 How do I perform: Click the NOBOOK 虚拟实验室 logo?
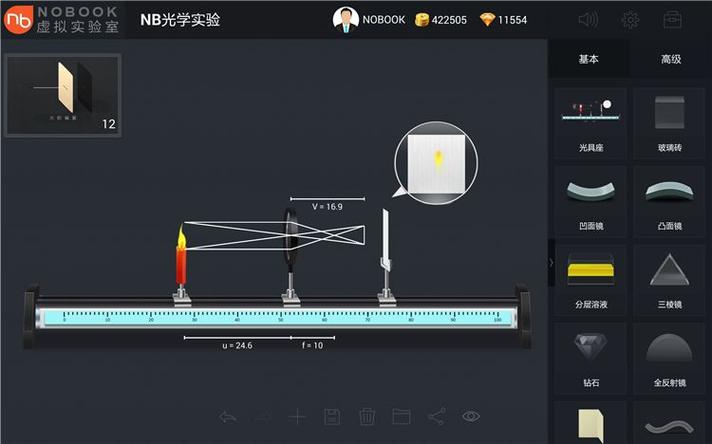pyautogui.click(x=62, y=20)
